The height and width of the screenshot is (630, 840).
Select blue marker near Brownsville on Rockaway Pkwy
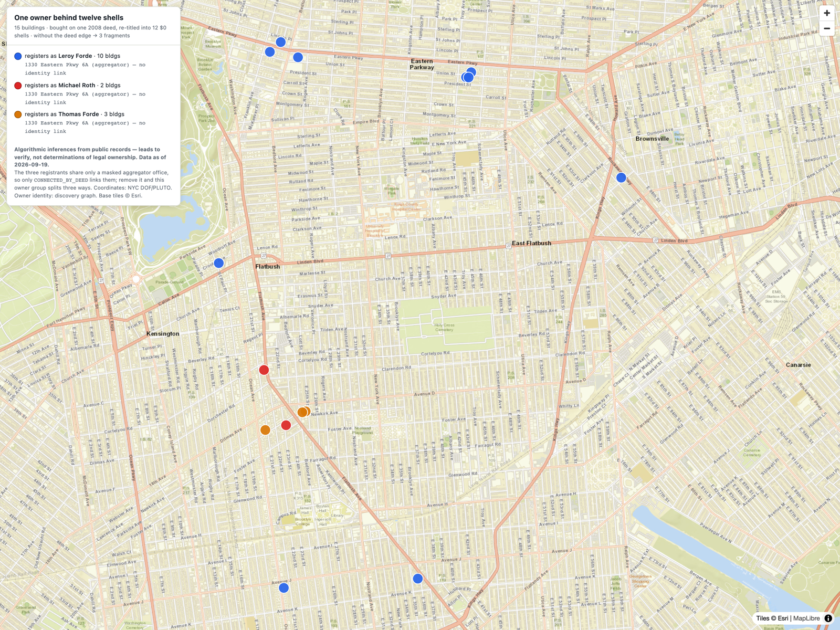click(621, 177)
